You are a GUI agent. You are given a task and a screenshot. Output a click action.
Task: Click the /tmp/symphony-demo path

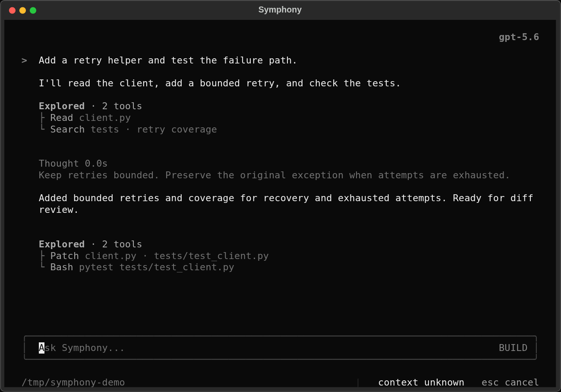pyautogui.click(x=73, y=383)
